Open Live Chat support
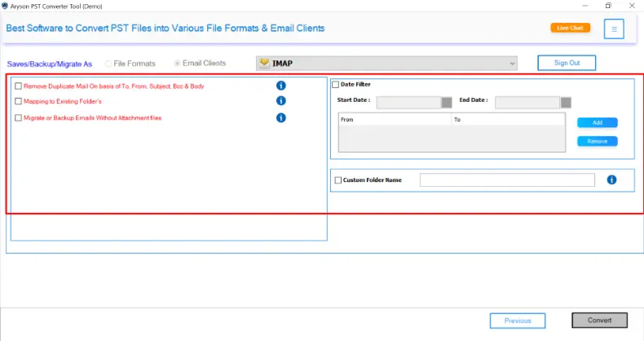The width and height of the screenshot is (644, 341). [x=570, y=28]
